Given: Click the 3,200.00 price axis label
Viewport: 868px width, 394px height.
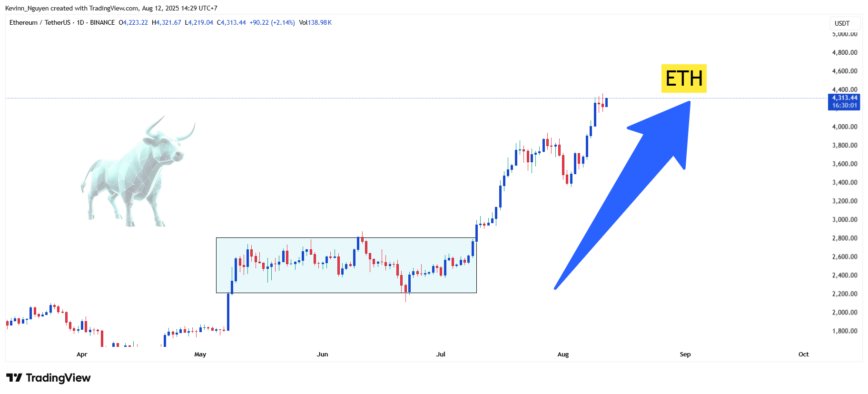Looking at the screenshot, I should click(845, 201).
